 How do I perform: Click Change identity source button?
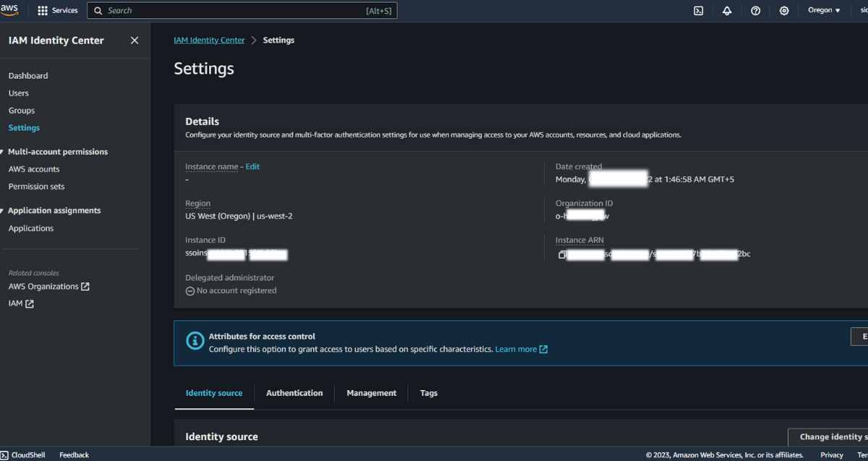pyautogui.click(x=827, y=437)
